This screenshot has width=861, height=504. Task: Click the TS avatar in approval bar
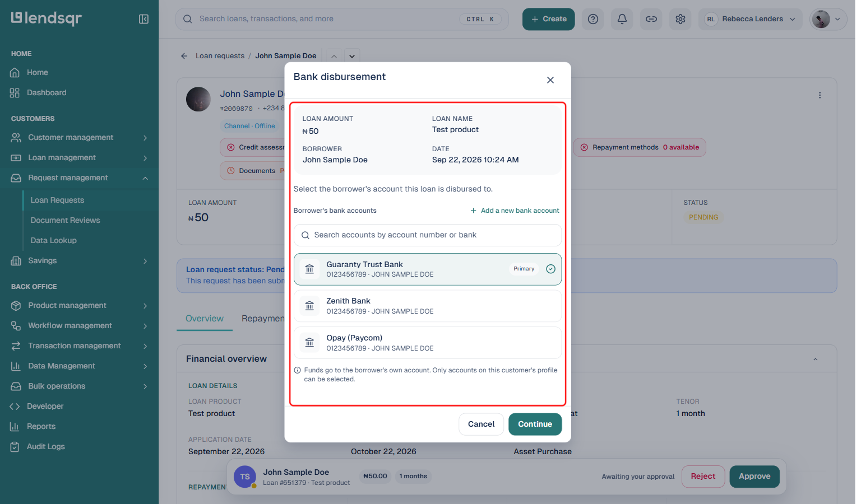point(245,477)
